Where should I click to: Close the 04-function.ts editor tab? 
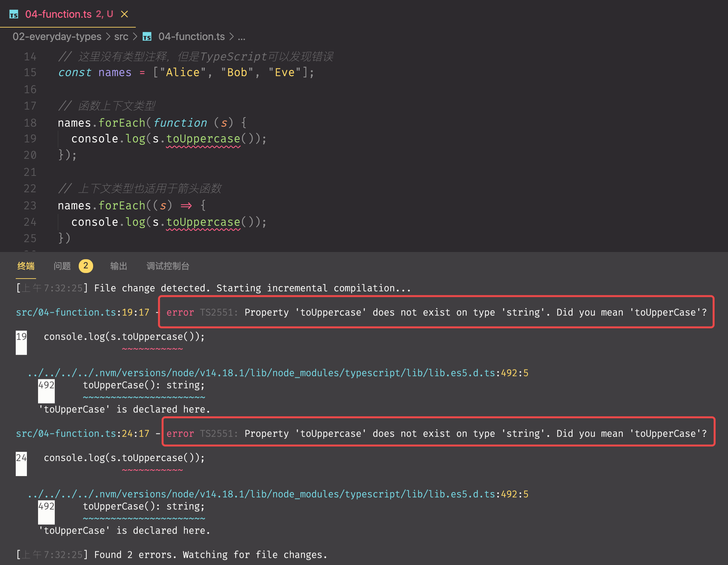pyautogui.click(x=124, y=14)
